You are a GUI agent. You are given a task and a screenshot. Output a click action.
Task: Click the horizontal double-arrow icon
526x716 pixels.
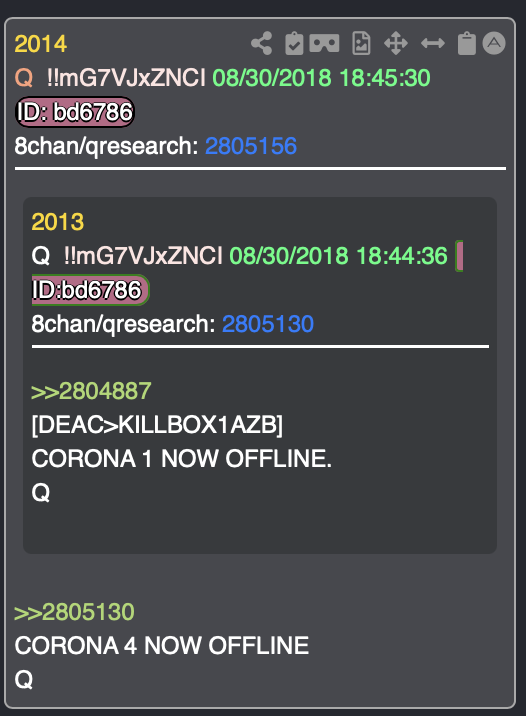[x=432, y=43]
